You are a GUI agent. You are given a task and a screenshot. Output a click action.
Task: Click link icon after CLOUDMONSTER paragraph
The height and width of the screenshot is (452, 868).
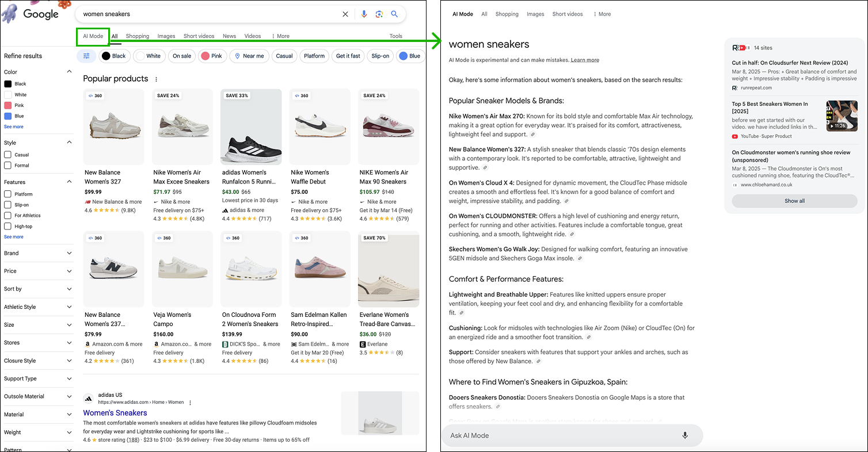coord(572,235)
